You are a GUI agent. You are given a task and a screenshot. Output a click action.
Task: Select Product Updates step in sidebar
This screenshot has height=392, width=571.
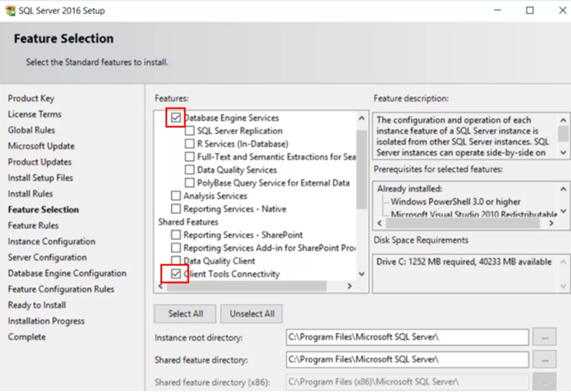pos(40,162)
